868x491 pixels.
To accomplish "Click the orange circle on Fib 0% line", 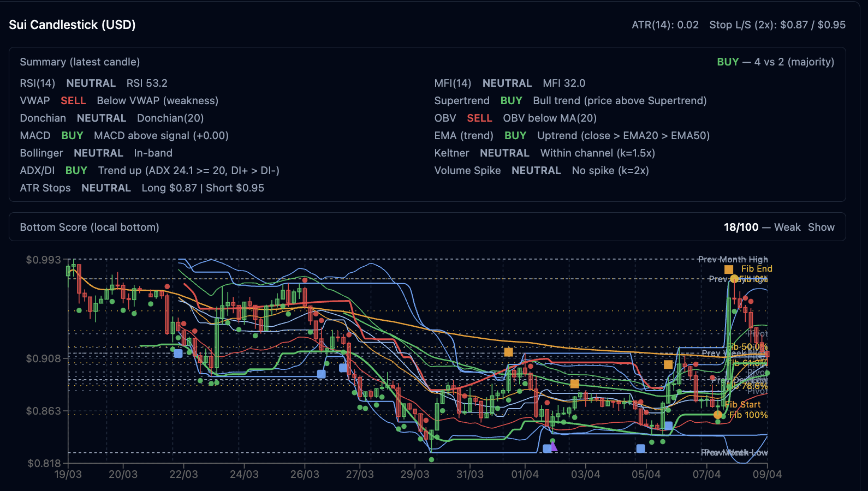I will pos(734,279).
